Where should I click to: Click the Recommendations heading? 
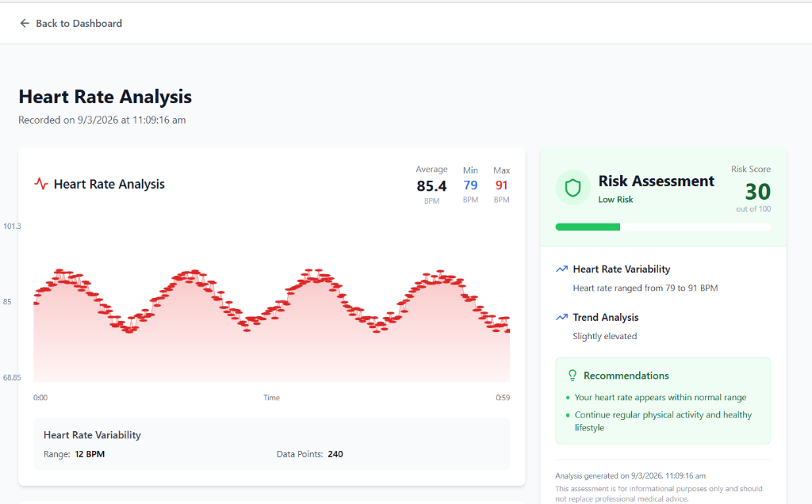[x=626, y=376]
